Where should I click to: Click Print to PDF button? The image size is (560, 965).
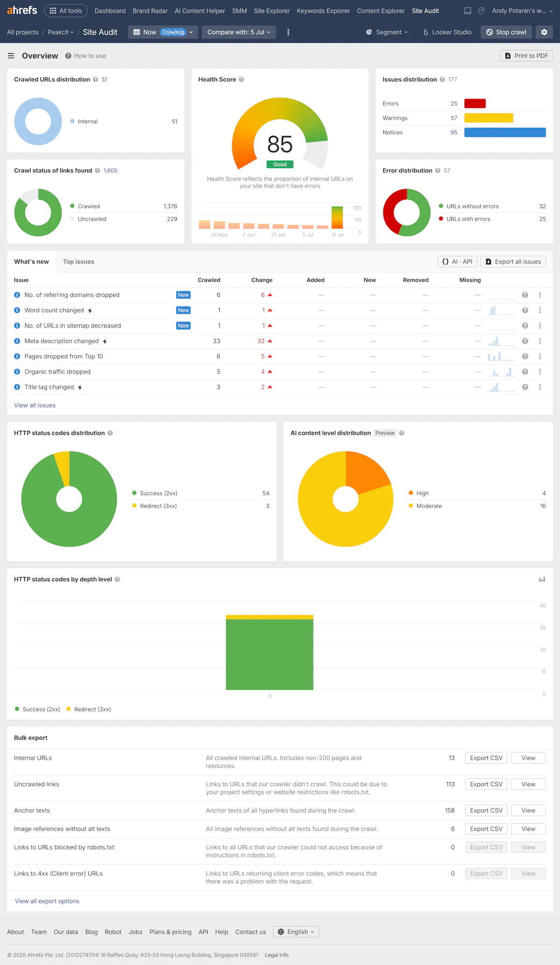click(526, 56)
